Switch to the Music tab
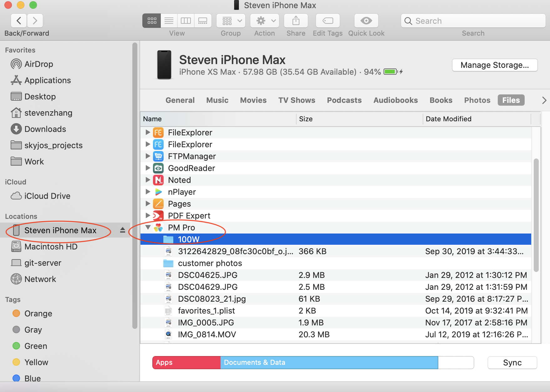Viewport: 550px width, 392px height. pos(217,100)
